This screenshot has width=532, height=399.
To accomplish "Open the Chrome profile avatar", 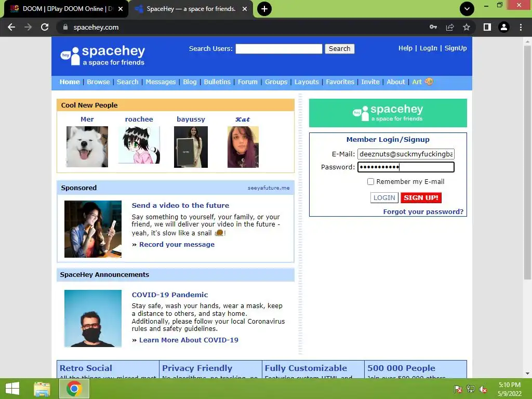I will [504, 27].
